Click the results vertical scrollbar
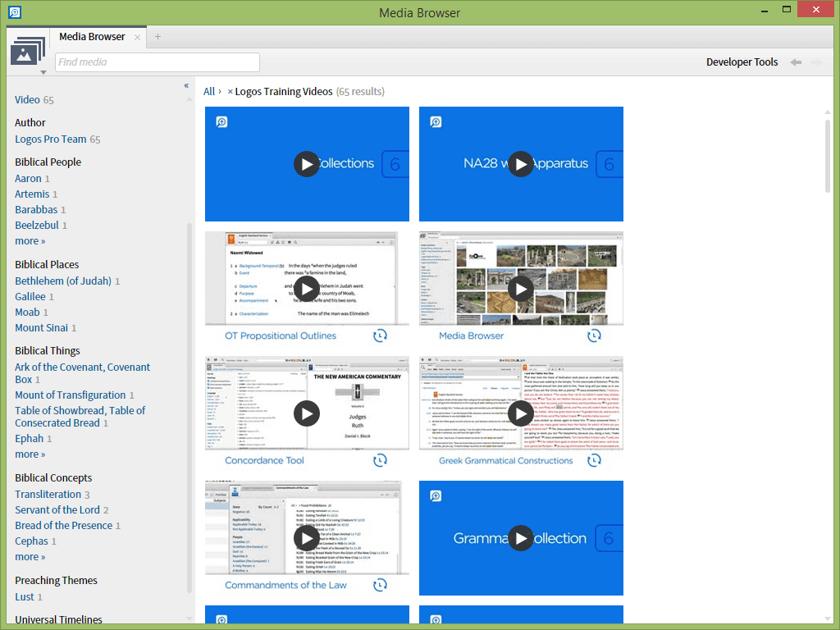This screenshot has height=630, width=840. (x=828, y=156)
